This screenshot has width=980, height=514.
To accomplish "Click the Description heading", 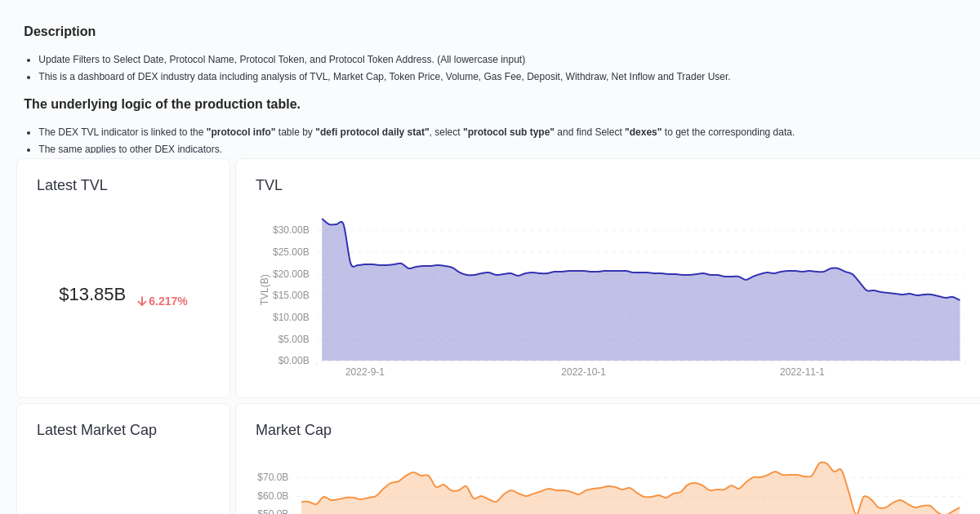I will (x=60, y=31).
